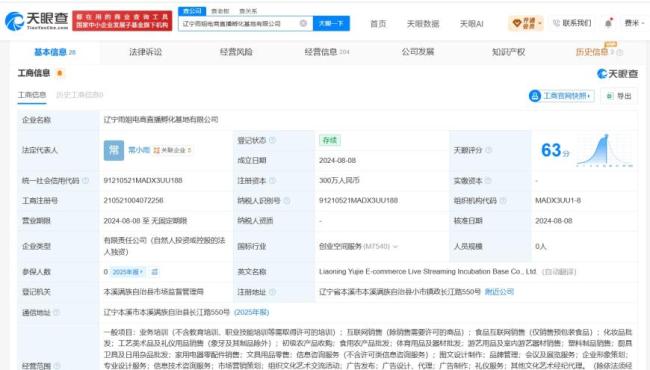The height and width of the screenshot is (370, 650).
Task: Switch to the 公司发展 tab
Action: (417, 52)
